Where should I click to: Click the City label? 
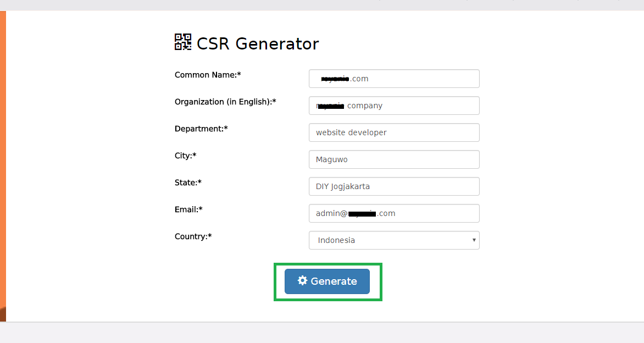[x=185, y=156]
